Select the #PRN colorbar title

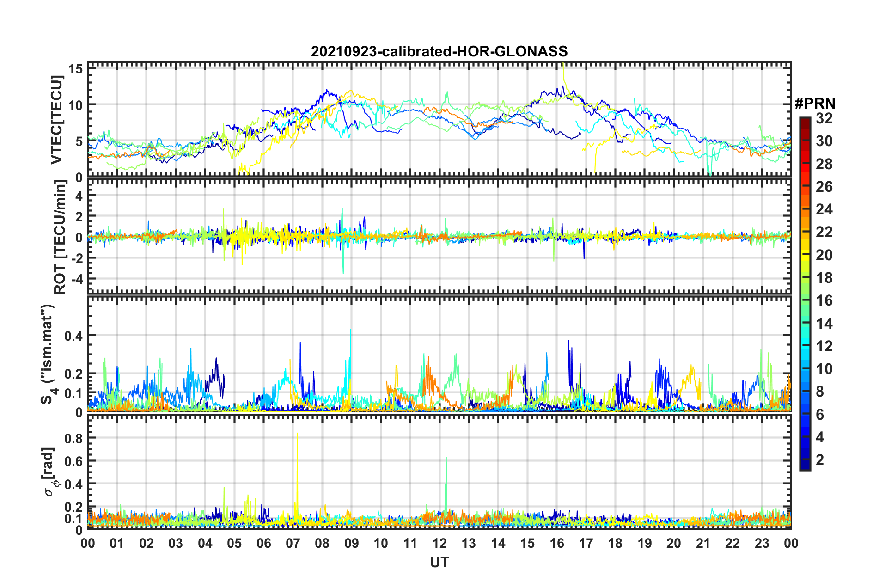pyautogui.click(x=815, y=104)
